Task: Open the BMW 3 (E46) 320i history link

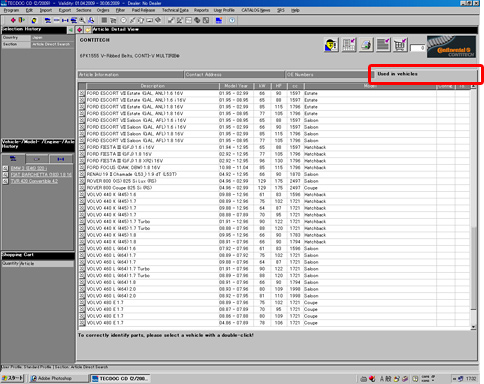Action: [x=28, y=168]
